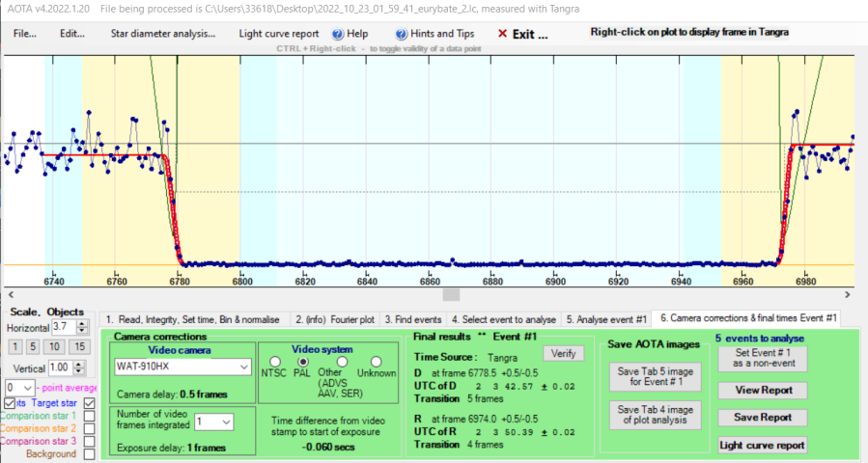
Task: Enable Comparison star 1 checkbox
Action: 89,416
